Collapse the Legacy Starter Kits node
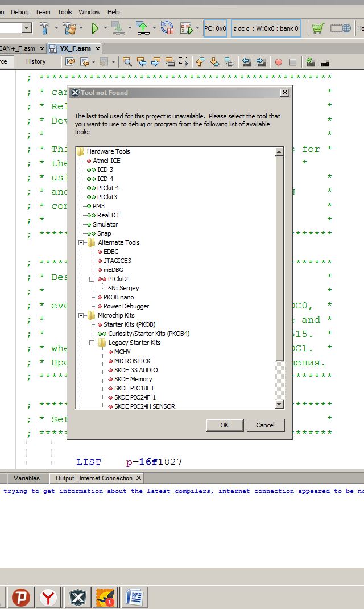Image resolution: width=364 pixels, height=609 pixels. pos(92,343)
